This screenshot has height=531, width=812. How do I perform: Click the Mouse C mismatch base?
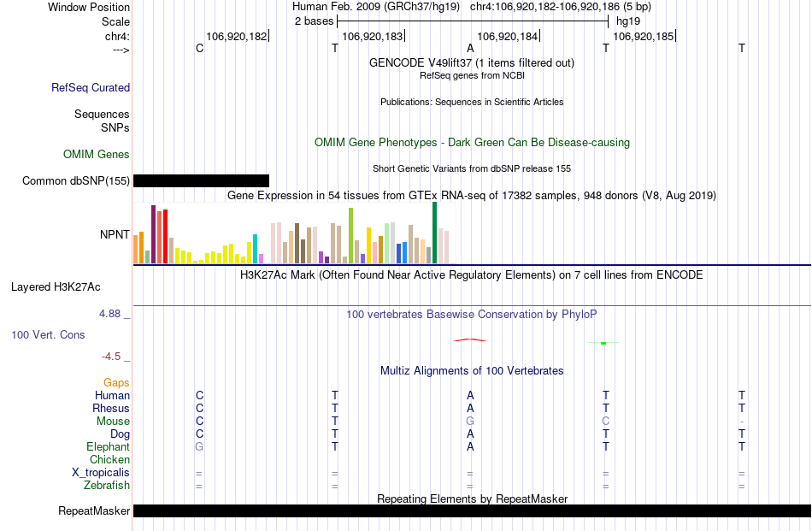pyautogui.click(x=606, y=422)
